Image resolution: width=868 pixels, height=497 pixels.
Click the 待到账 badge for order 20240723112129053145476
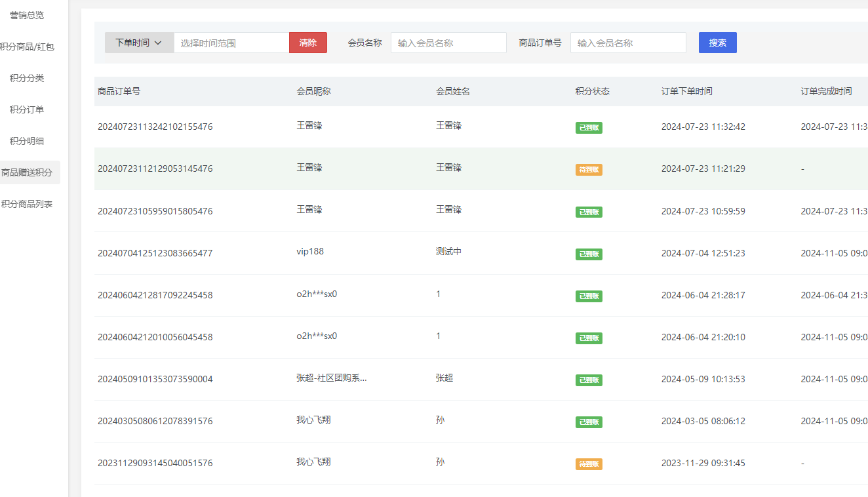[x=589, y=170]
